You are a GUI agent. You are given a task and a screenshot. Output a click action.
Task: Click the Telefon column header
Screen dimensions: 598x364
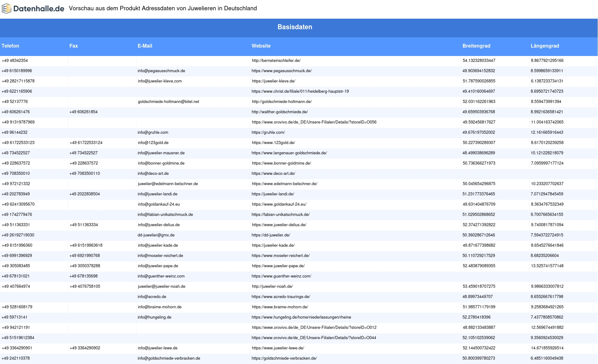[x=10, y=46]
